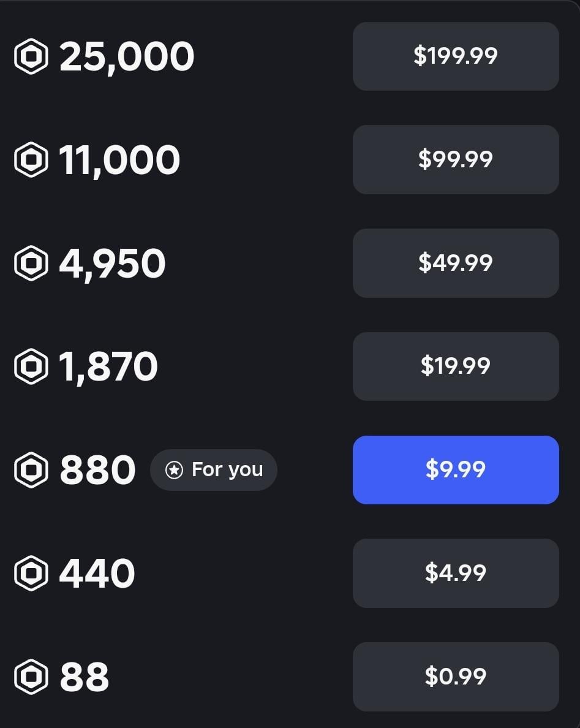Buy 25,000 Robux for $199.99
Image resolution: width=580 pixels, height=728 pixels.
pyautogui.click(x=456, y=56)
